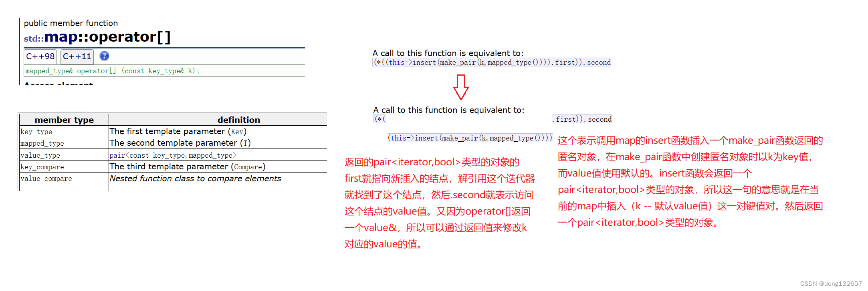Image resolution: width=868 pixels, height=291 pixels.
Task: Click 'The third template parameter (Compare)' cell
Action: coord(218,167)
